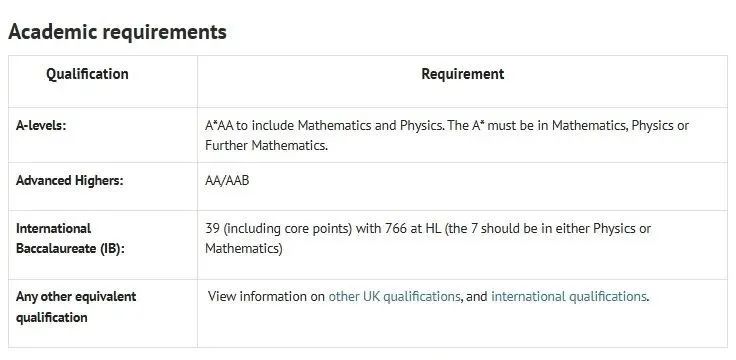Click the Academic requirements heading
Image resolution: width=736 pixels, height=360 pixels.
(117, 32)
